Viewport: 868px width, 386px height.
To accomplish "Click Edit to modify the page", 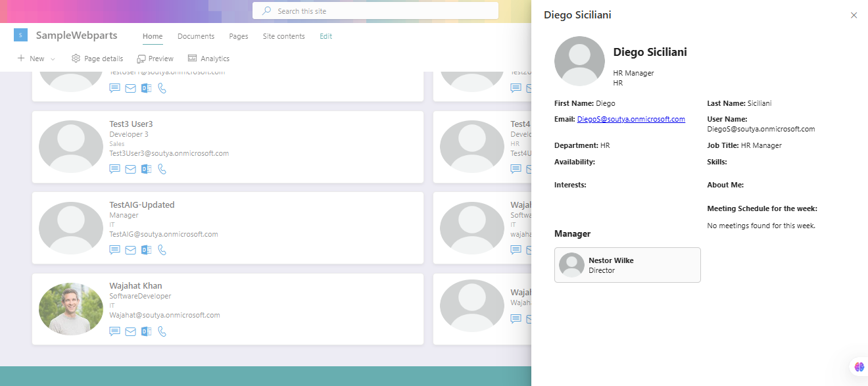I will click(325, 36).
